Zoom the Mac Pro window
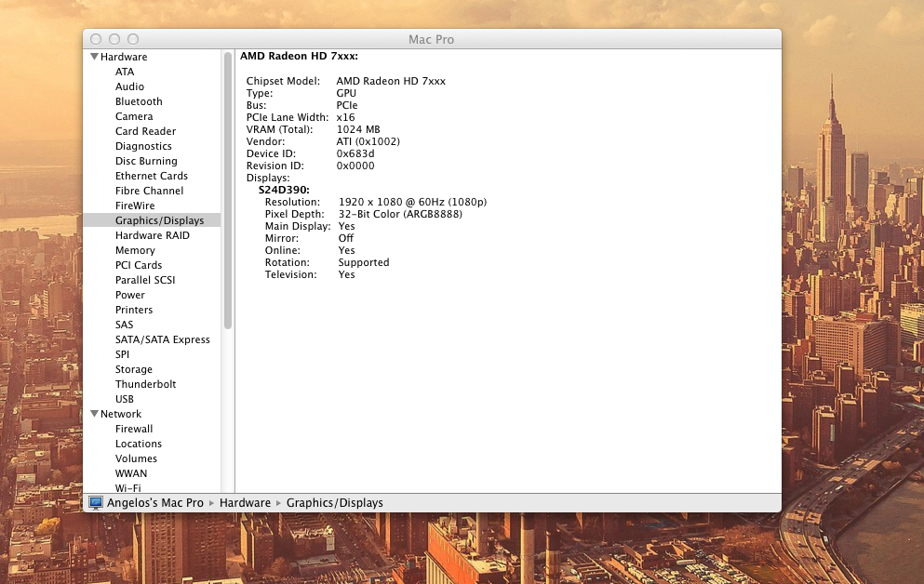The width and height of the screenshot is (924, 584). pyautogui.click(x=134, y=39)
